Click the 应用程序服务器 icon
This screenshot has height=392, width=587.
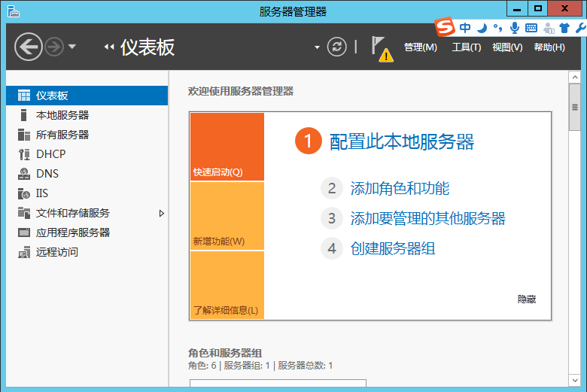24,232
